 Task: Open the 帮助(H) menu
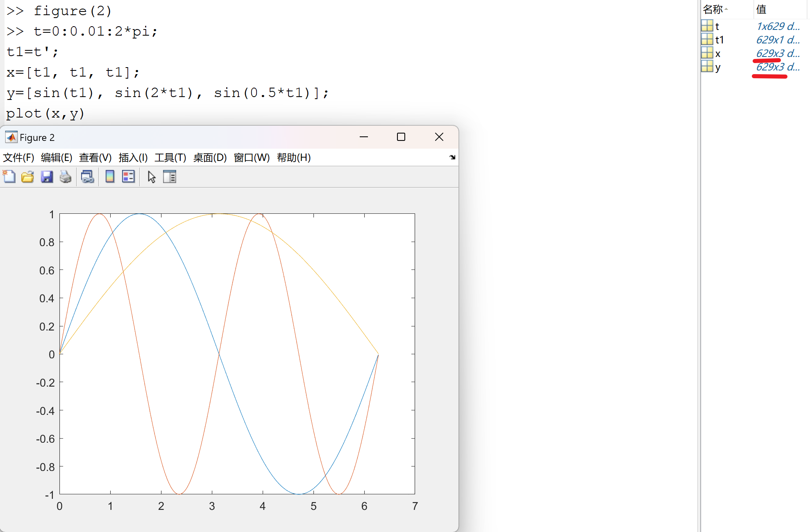[294, 158]
